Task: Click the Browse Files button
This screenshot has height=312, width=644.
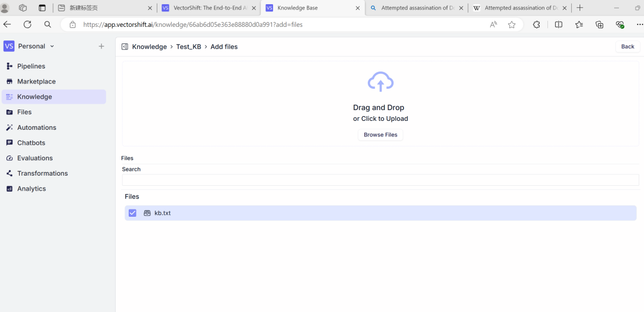Action: point(380,135)
